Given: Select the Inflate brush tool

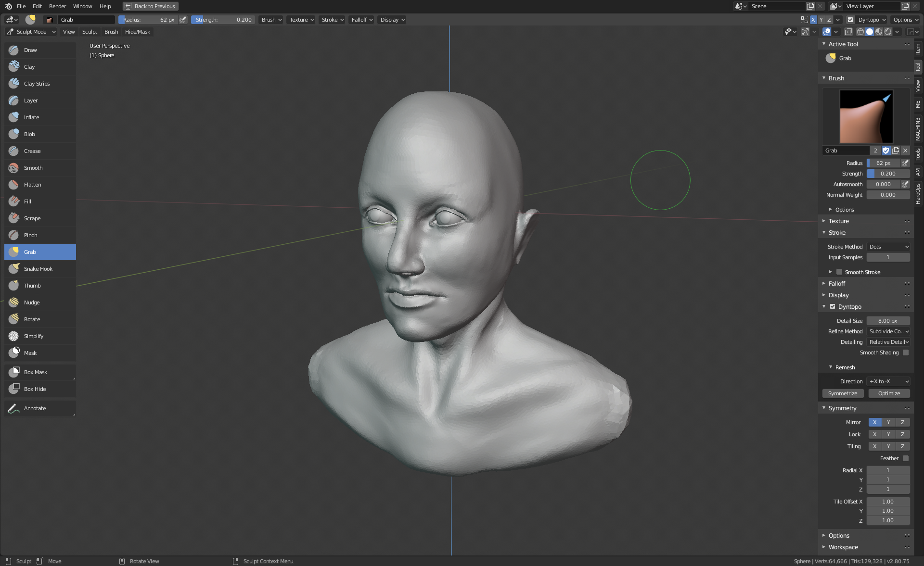Looking at the screenshot, I should (x=32, y=117).
